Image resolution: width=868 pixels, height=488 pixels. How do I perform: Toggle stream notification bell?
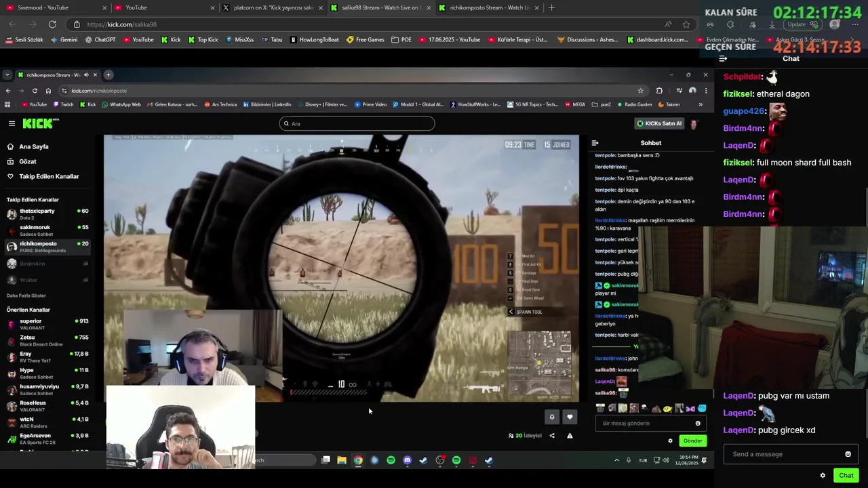[x=552, y=417]
